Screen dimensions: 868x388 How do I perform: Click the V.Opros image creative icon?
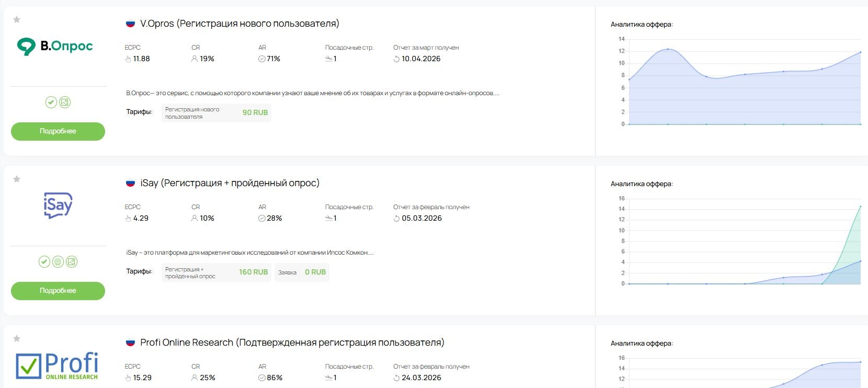click(65, 102)
